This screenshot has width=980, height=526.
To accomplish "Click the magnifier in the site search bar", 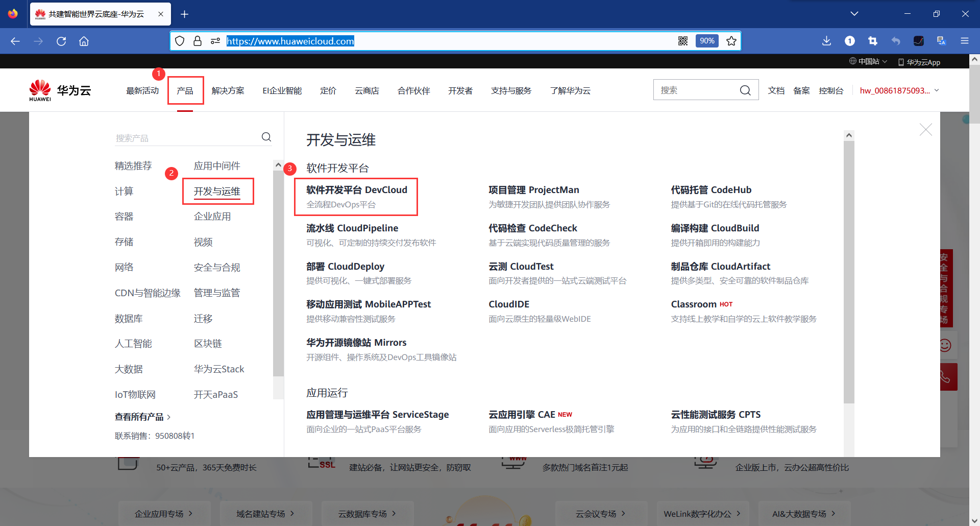I will [745, 90].
